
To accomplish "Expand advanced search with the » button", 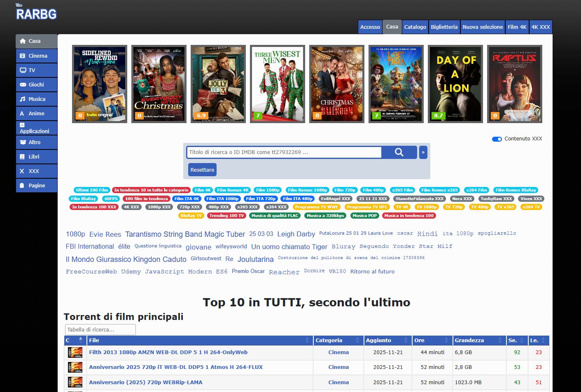I will (x=423, y=152).
